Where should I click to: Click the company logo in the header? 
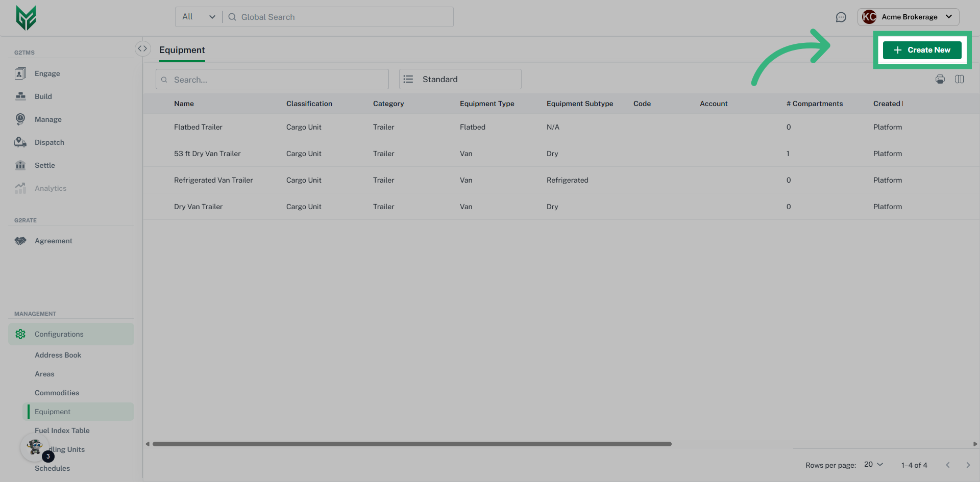(26, 18)
